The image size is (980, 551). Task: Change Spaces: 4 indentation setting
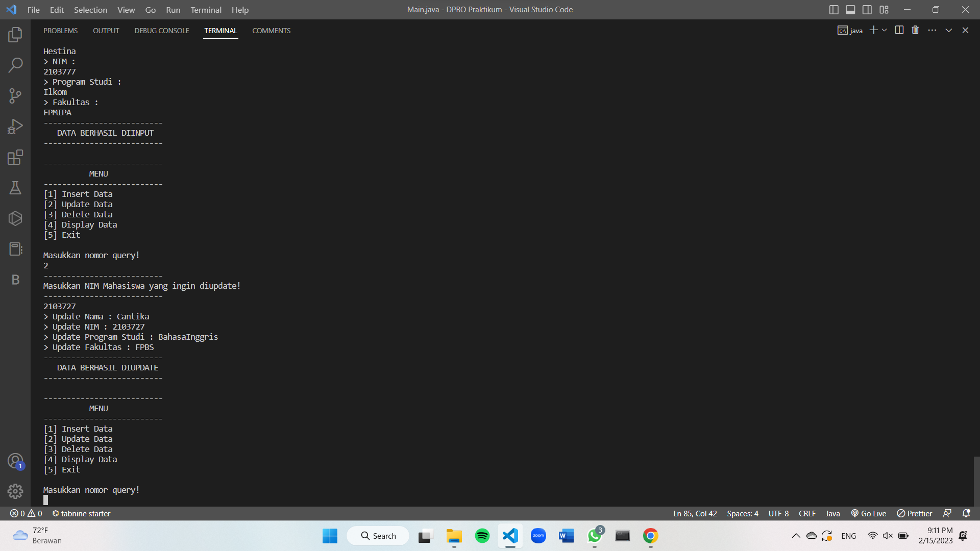click(743, 514)
